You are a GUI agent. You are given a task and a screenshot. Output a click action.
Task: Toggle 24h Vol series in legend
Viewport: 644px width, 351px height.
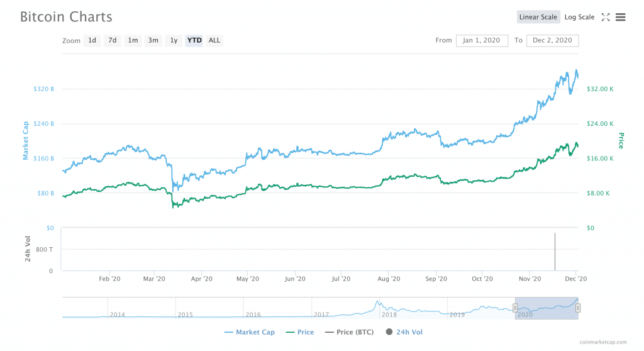coord(408,332)
